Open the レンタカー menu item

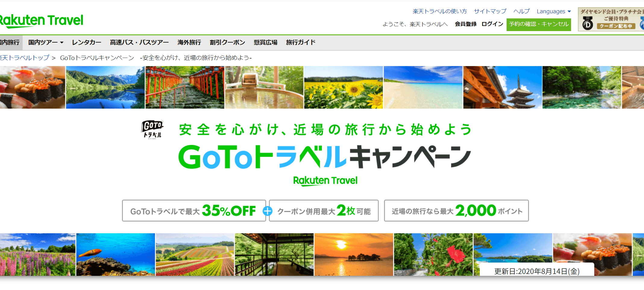click(86, 43)
